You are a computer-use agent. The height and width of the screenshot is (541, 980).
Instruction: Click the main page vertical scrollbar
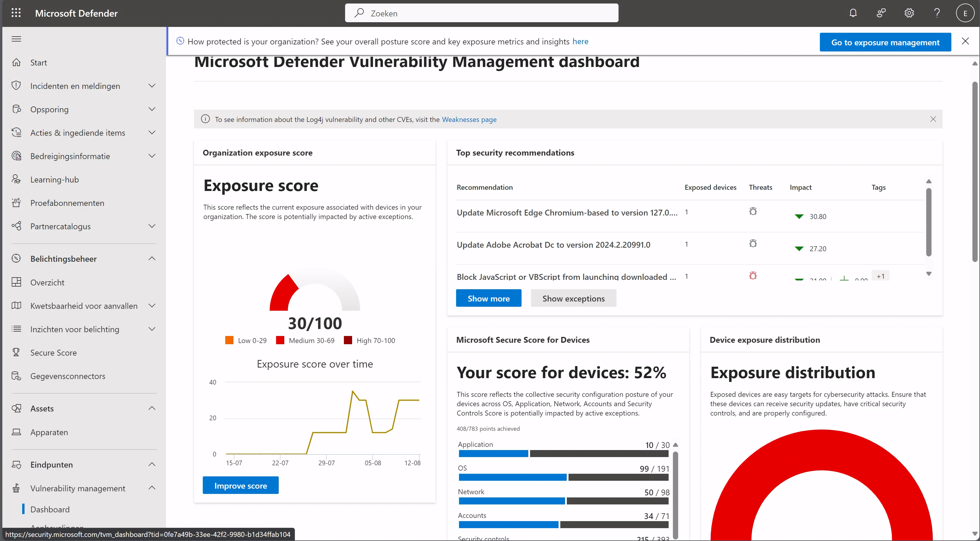(975, 171)
